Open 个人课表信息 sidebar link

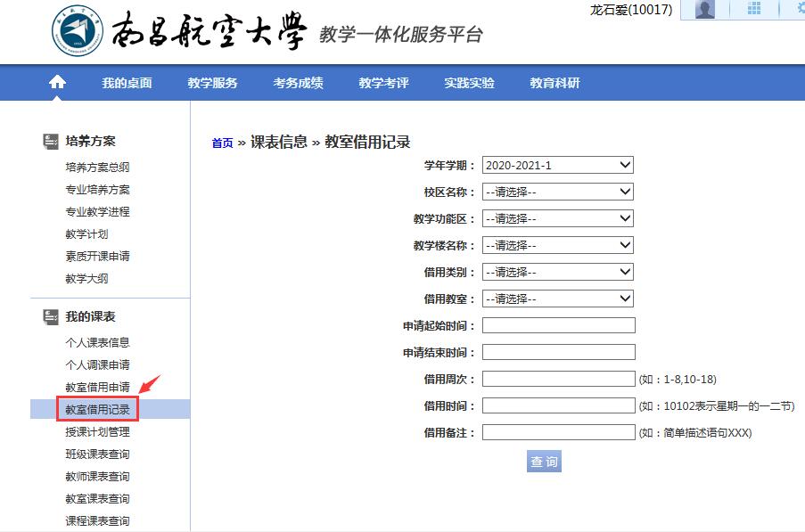click(x=97, y=343)
